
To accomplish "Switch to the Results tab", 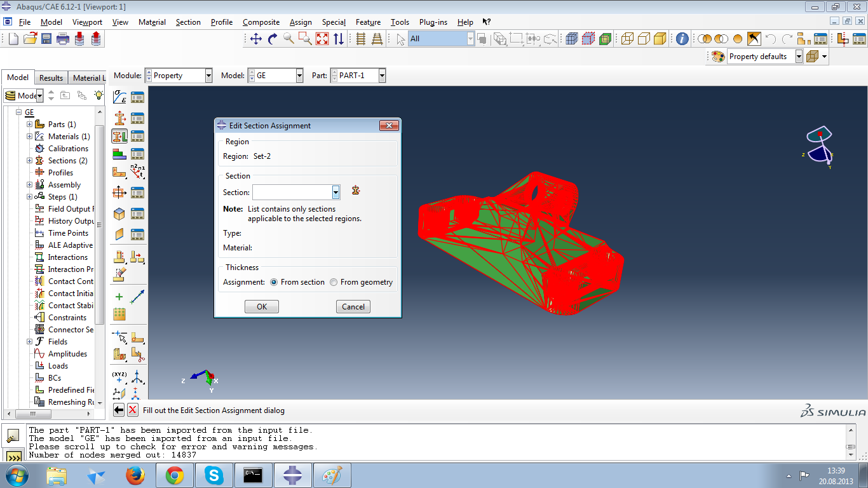I will 51,78.
